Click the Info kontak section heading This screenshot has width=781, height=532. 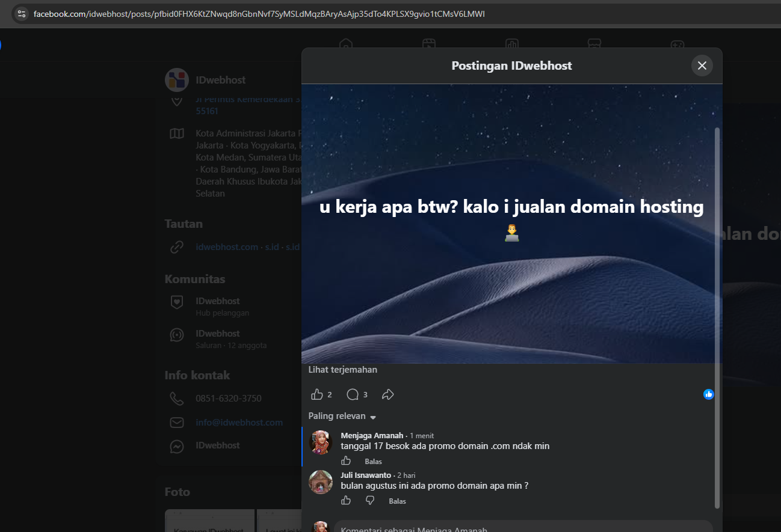[197, 375]
